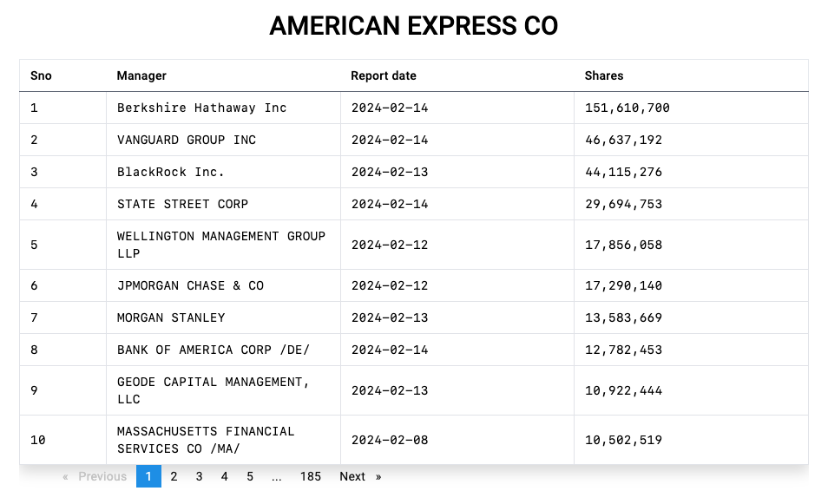Click the disabled Previous link

(x=95, y=476)
